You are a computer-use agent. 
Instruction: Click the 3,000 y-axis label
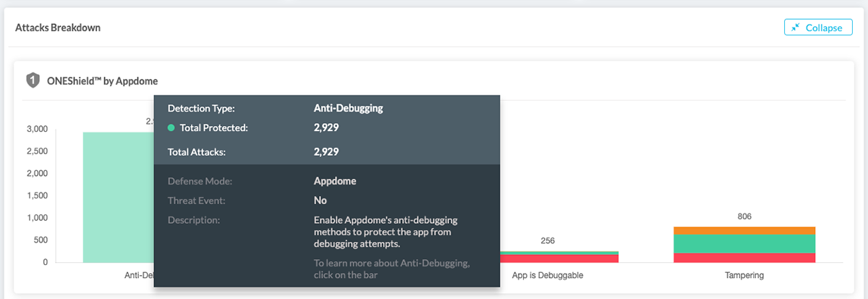pos(37,129)
